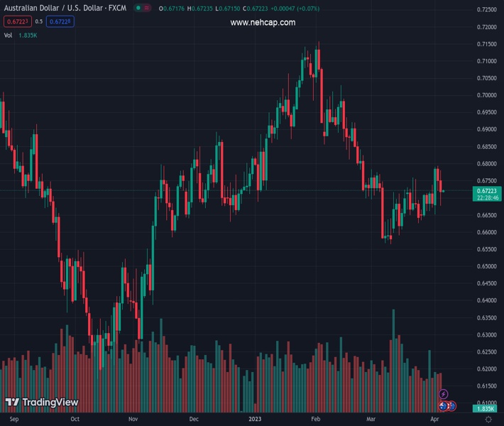
Task: Click the 0.70000 level on price scale
Action: (486, 96)
